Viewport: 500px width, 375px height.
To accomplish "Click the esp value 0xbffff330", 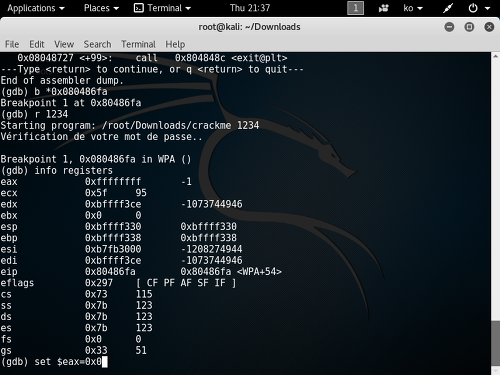I will point(113,227).
